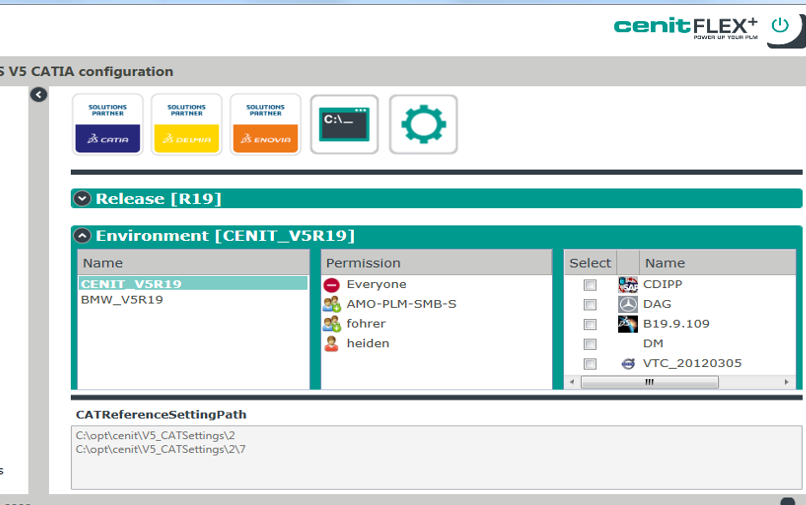Click the user icon beside heiden
Viewport: 806px width, 505px height.
tap(332, 343)
